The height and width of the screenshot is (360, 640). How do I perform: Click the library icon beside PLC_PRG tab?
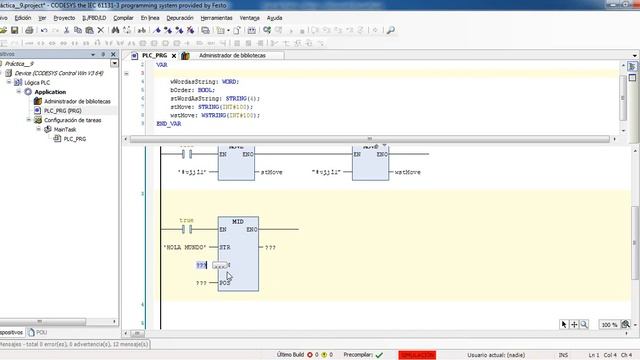185,56
